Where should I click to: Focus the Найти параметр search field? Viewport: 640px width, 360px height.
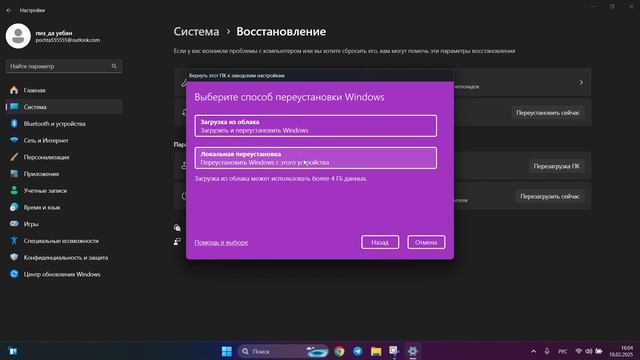[x=64, y=66]
